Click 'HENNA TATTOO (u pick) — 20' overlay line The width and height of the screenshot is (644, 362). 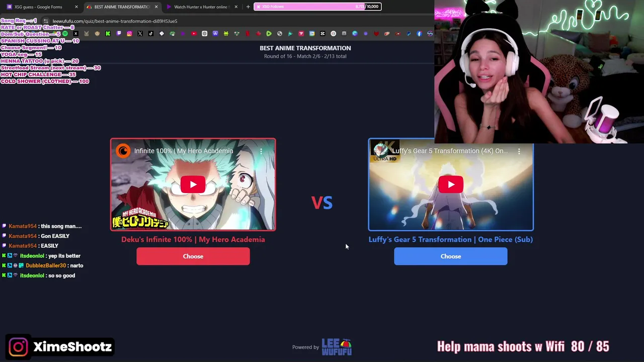click(40, 61)
